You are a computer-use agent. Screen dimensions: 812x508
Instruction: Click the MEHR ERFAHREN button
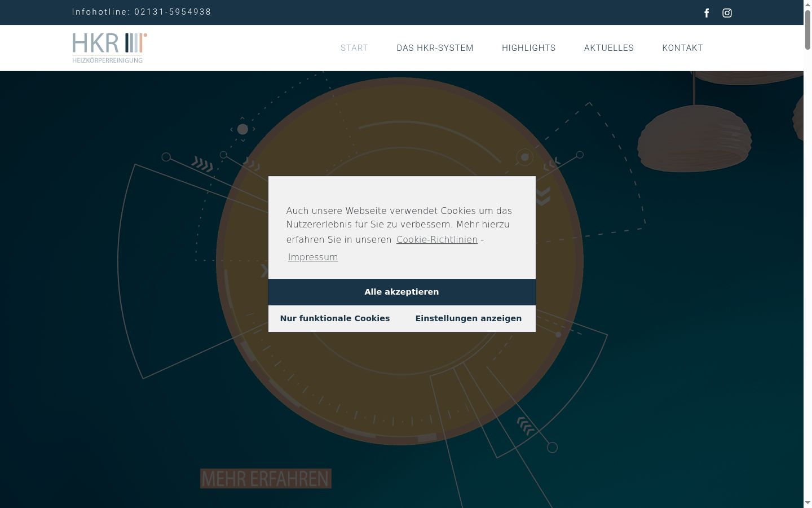click(266, 479)
